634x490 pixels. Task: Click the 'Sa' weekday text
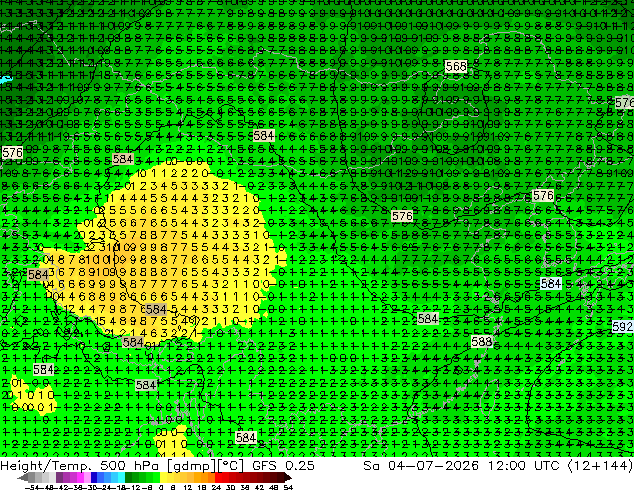[371, 465]
